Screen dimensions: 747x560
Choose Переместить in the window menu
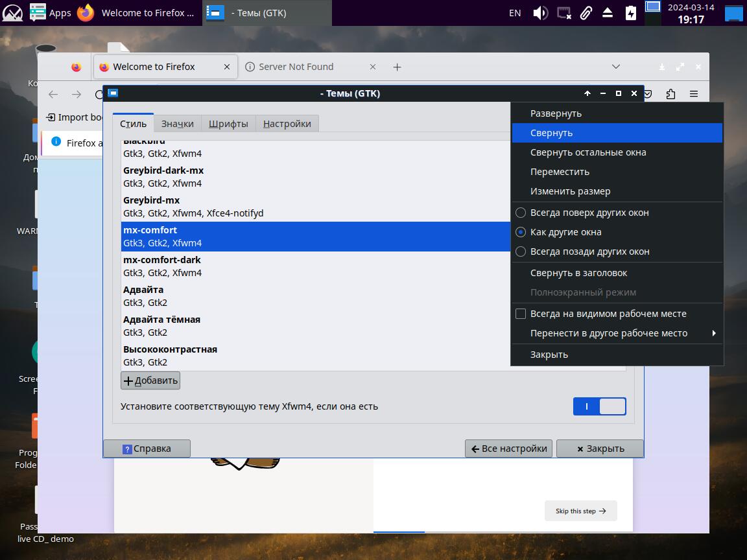(x=617, y=172)
